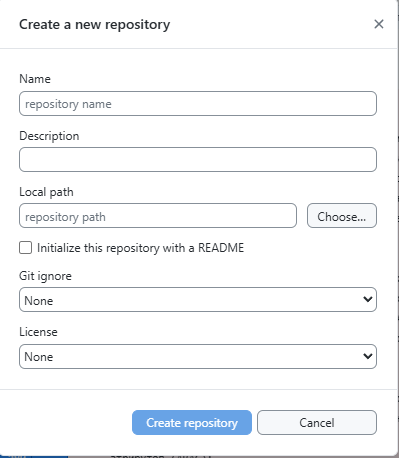
Task: Select the None value shown under License
Action: 39,357
